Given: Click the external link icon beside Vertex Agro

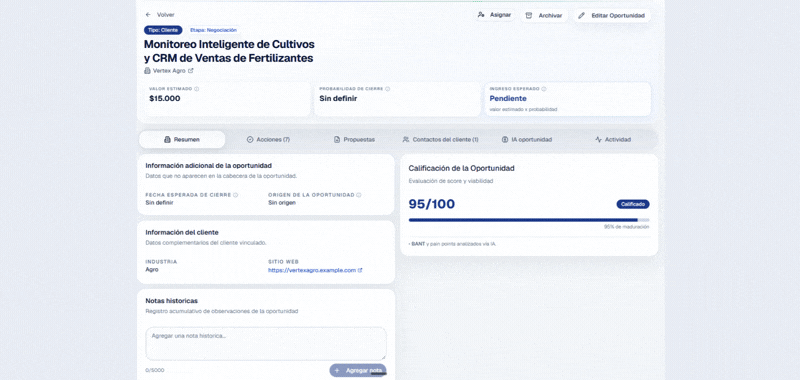Looking at the screenshot, I should pos(191,71).
